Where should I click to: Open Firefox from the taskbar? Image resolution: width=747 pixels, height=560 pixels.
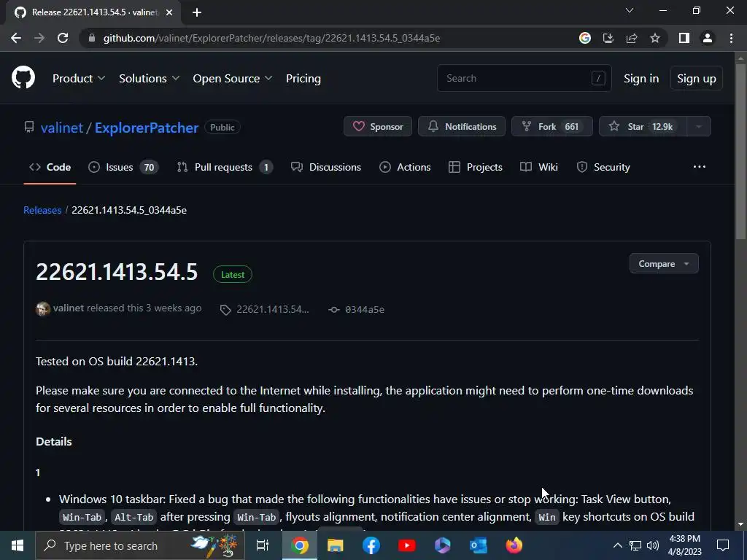pos(514,545)
